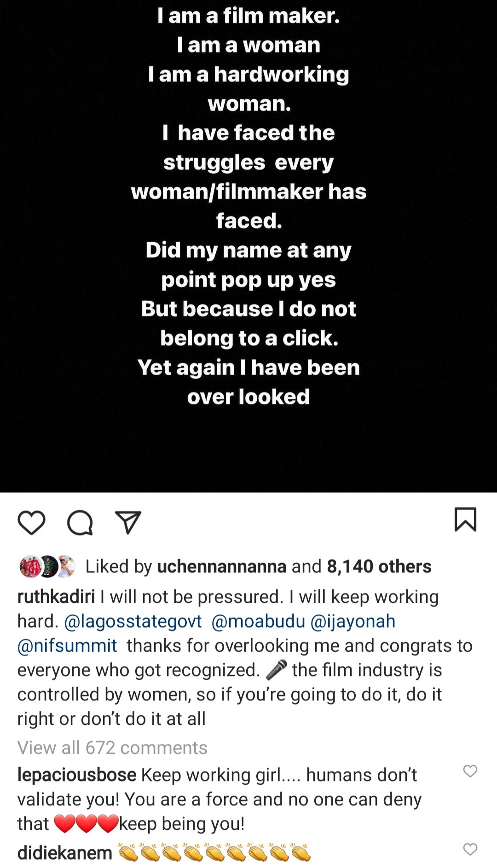
Task: Tap the liker avatars cluster
Action: 47,566
